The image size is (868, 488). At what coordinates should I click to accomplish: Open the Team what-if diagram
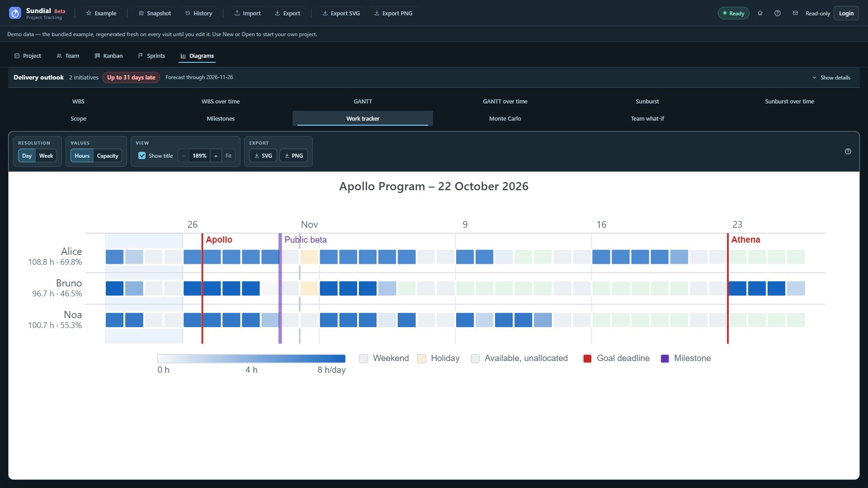point(647,118)
